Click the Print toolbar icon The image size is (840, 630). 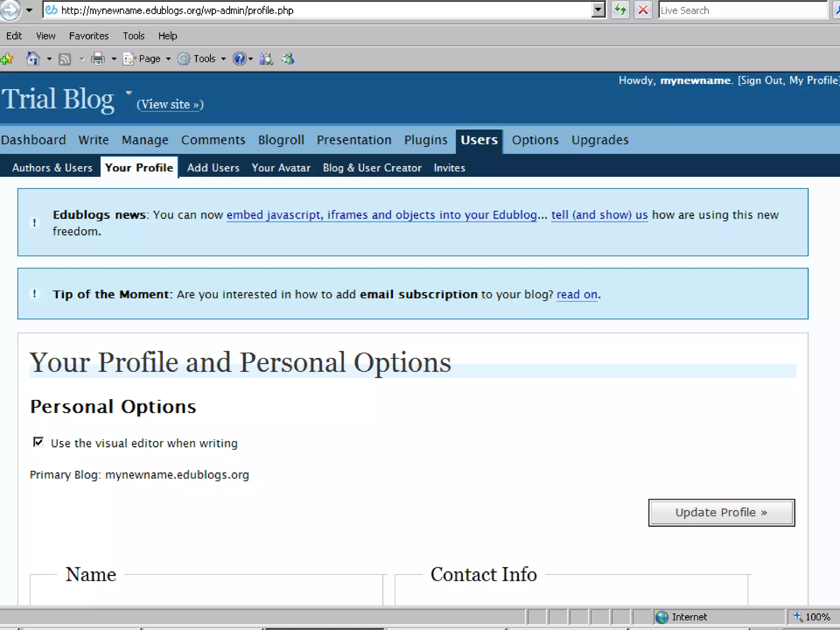tap(98, 59)
